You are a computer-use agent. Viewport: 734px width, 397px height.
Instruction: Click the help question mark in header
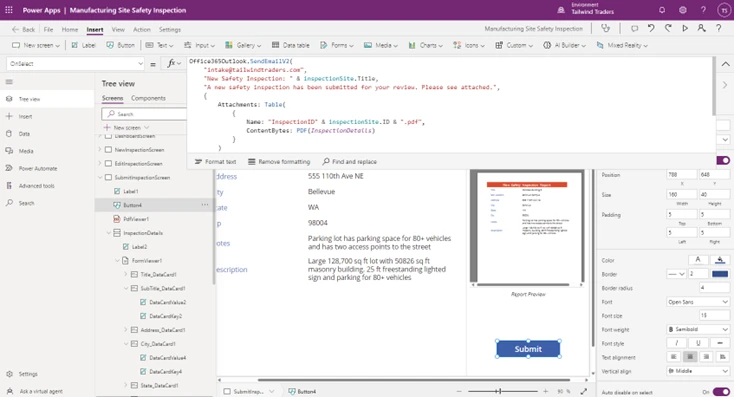point(703,10)
